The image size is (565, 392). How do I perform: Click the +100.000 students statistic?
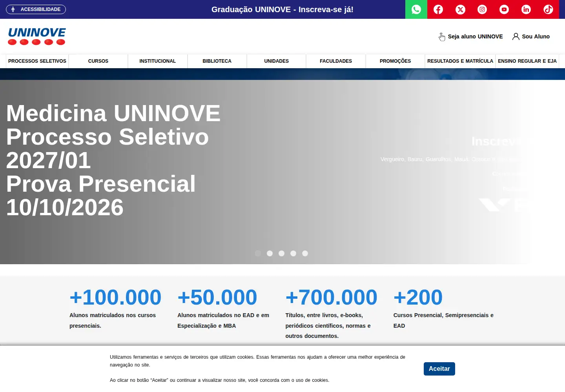115,297
